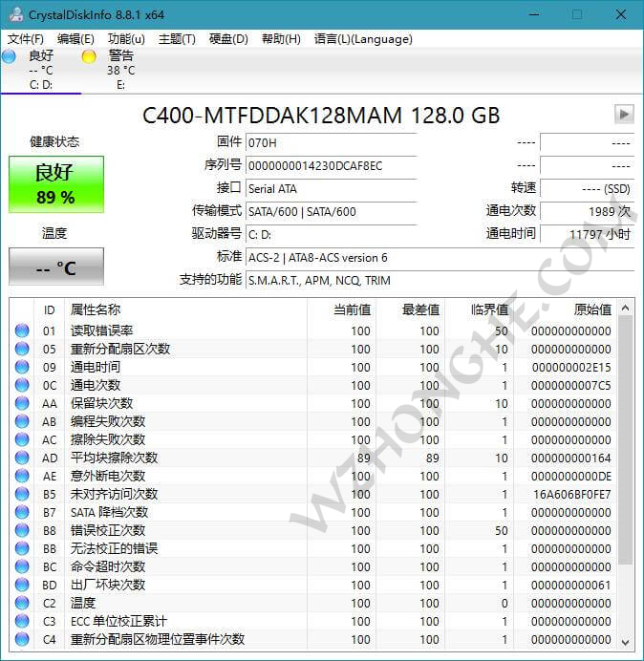The width and height of the screenshot is (644, 661).
Task: Click status icon of row AE 意外断电次数
Action: click(22, 476)
